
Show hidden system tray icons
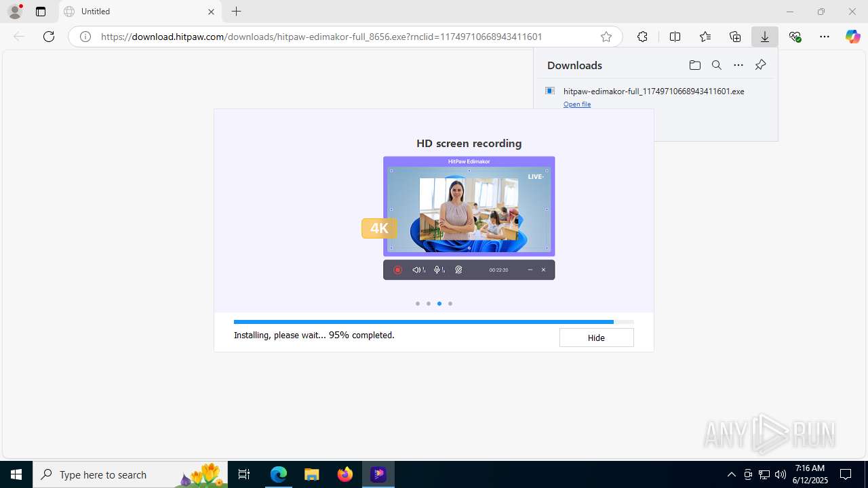[x=731, y=474]
